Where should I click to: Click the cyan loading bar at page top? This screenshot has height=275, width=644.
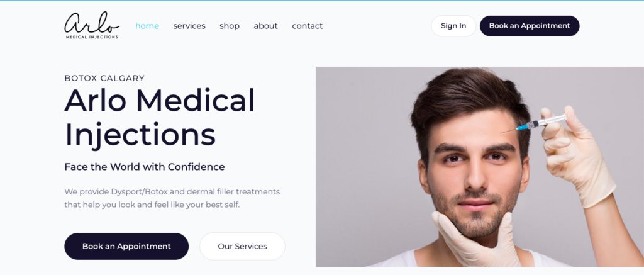pos(322,1)
